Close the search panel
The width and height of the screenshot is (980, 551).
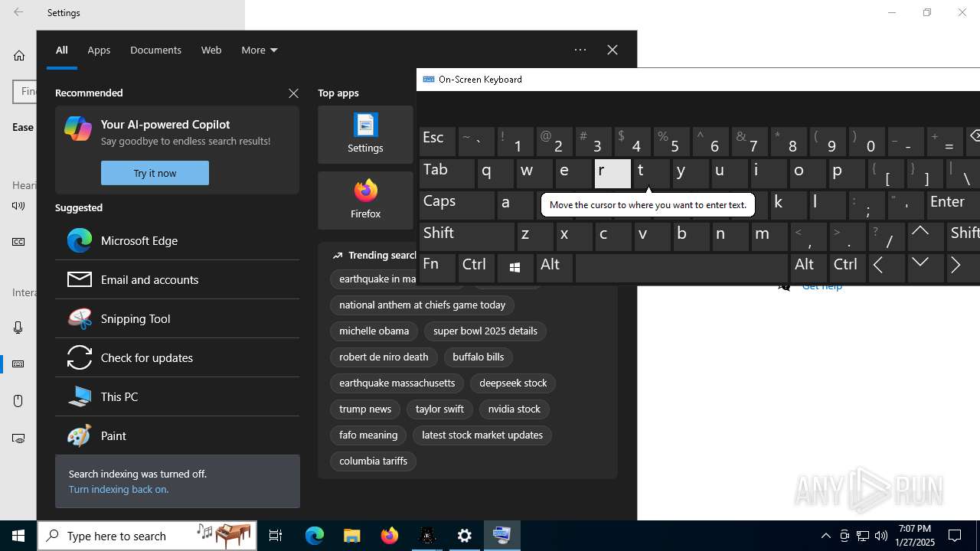pyautogui.click(x=612, y=50)
